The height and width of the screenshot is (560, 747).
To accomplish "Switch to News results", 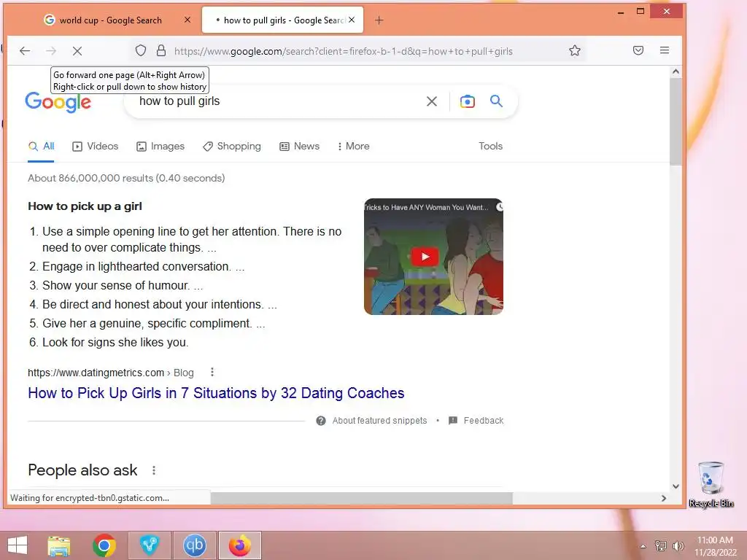I will tap(299, 146).
